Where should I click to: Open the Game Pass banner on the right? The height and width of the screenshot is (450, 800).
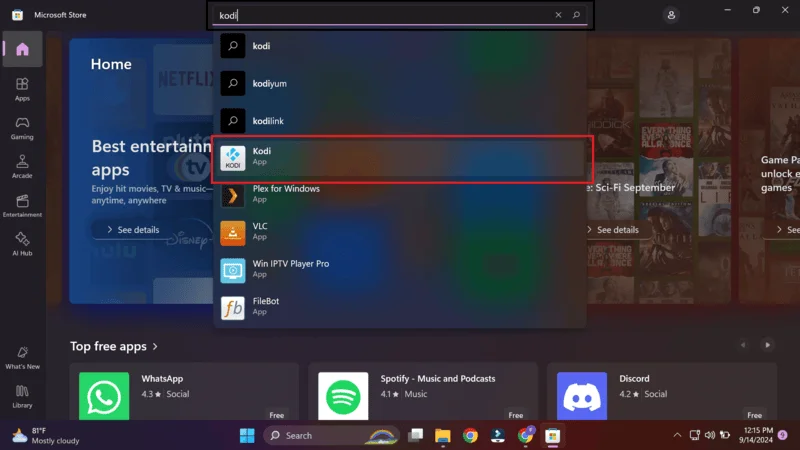pyautogui.click(x=769, y=171)
